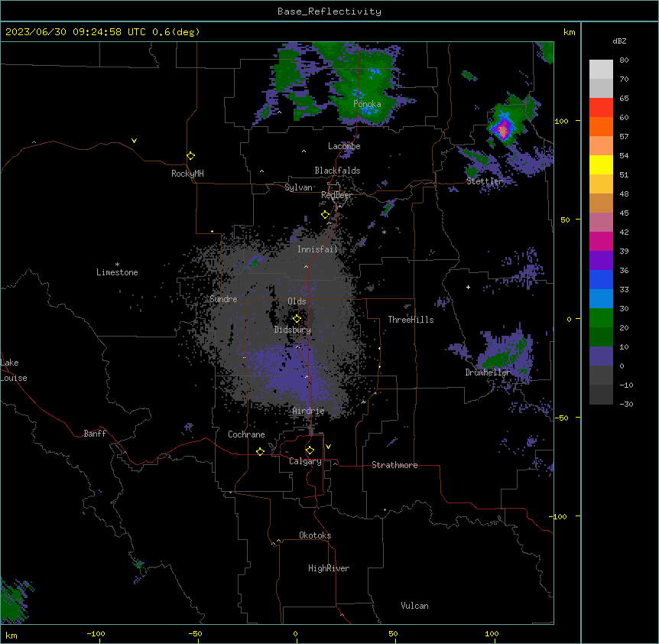The width and height of the screenshot is (659, 644).
Task: Pick the purple 36-39 dBZ legend swatch
Action: (601, 261)
